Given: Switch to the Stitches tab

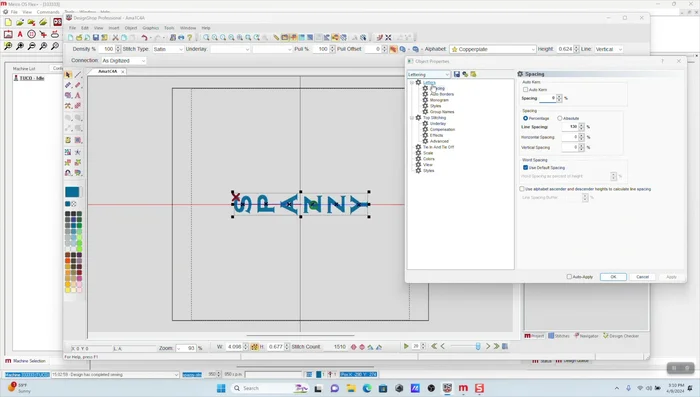Looking at the screenshot, I should click(x=559, y=336).
